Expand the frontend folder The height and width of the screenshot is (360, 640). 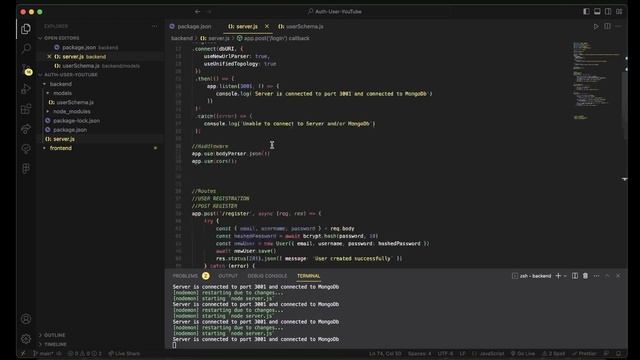(60, 148)
